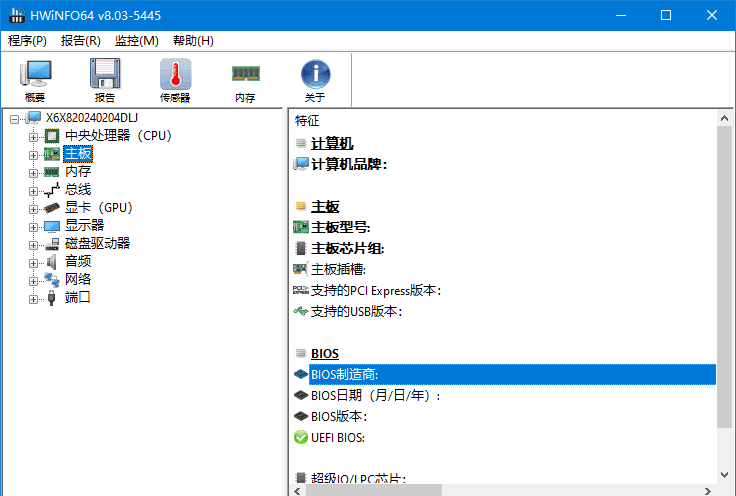
Task: Expand the 网络 tree node
Action: [33, 281]
